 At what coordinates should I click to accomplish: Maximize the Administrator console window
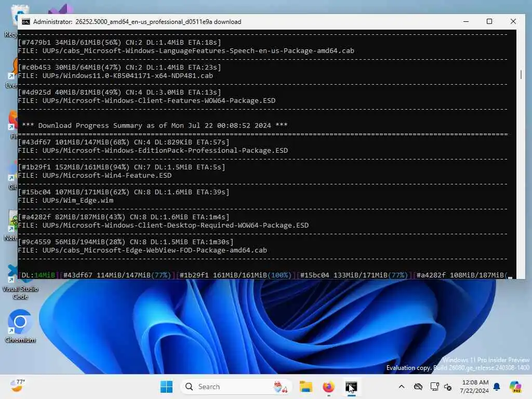click(489, 21)
